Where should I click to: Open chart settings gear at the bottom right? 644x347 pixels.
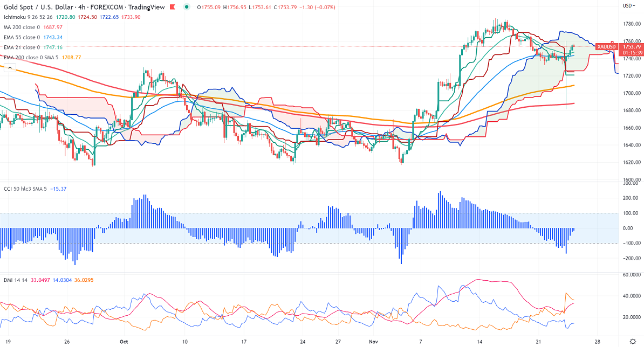coord(633,341)
